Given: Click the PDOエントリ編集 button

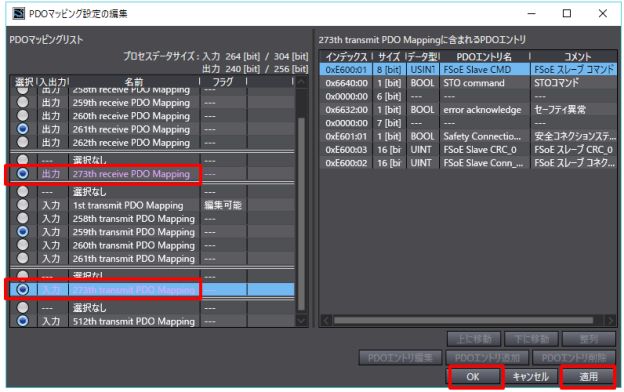Looking at the screenshot, I should (400, 358).
